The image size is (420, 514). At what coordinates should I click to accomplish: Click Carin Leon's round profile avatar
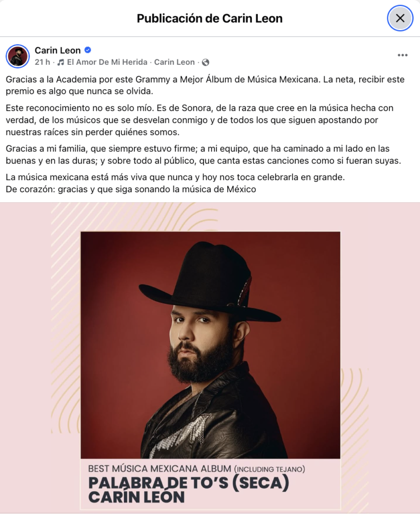(18, 56)
